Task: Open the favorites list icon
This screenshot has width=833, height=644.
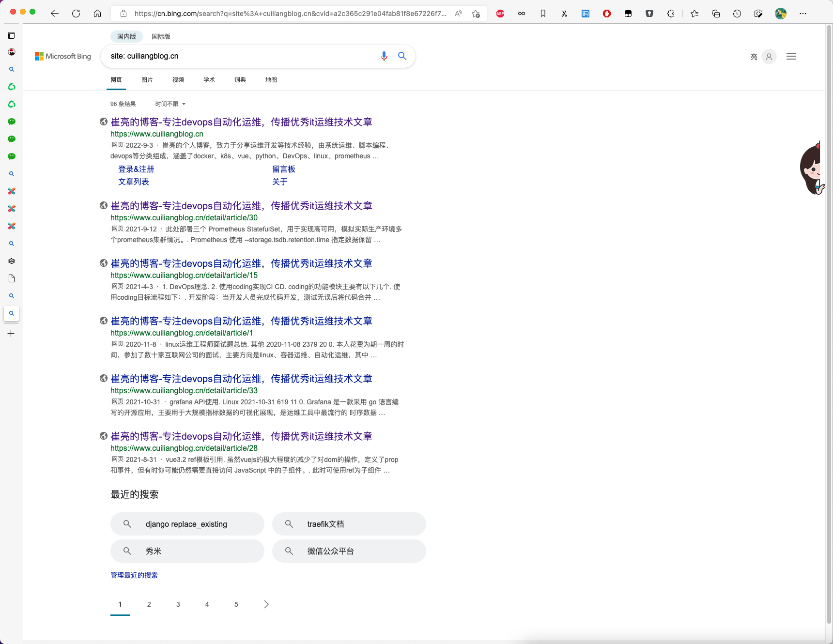Action: click(694, 14)
